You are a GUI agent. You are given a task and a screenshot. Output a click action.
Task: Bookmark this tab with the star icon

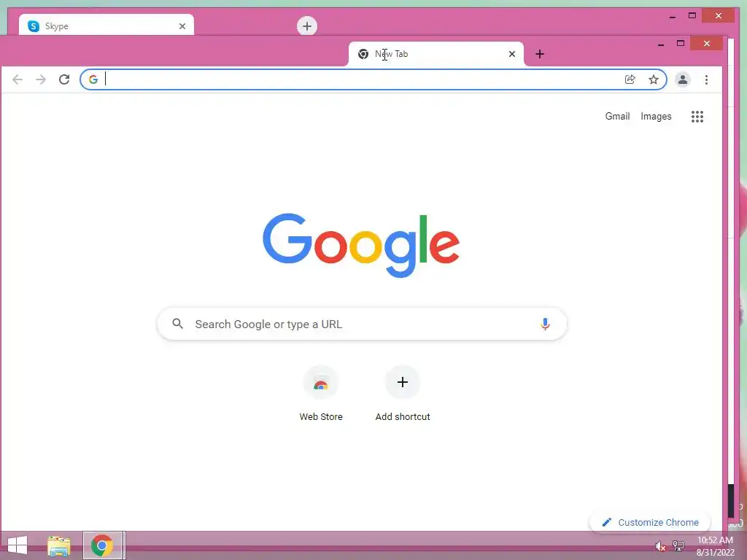tap(654, 79)
